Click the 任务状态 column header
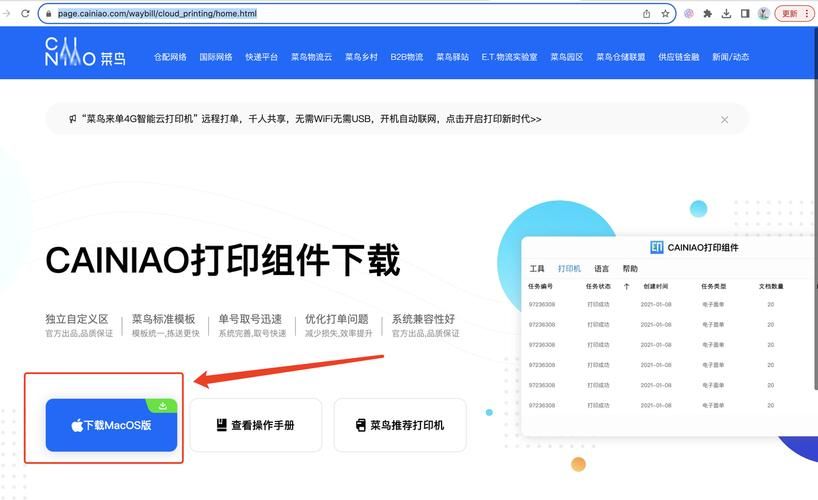The height and width of the screenshot is (500, 818). pos(598,286)
